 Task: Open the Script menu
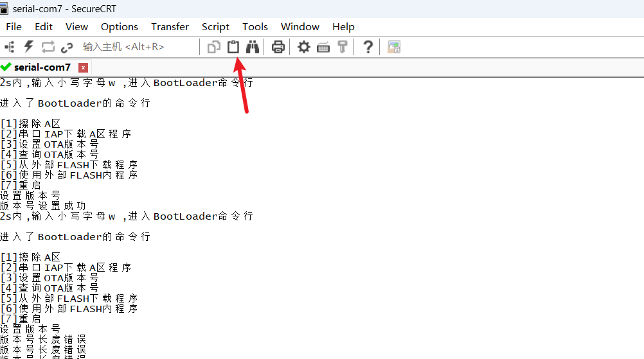(x=215, y=26)
